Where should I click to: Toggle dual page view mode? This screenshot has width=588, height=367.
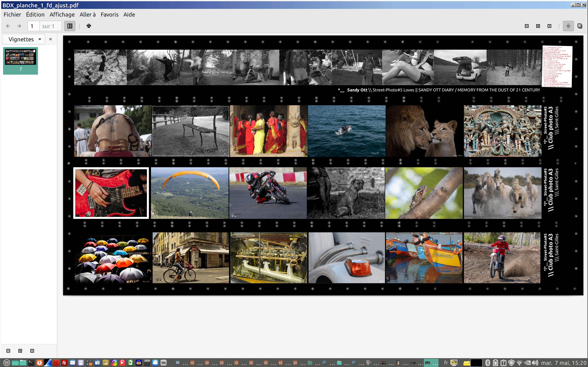pyautogui.click(x=580, y=26)
